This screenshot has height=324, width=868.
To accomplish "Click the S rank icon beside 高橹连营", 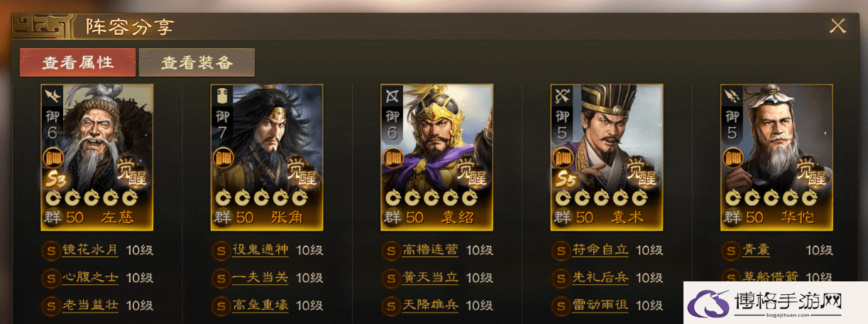I will 390,250.
